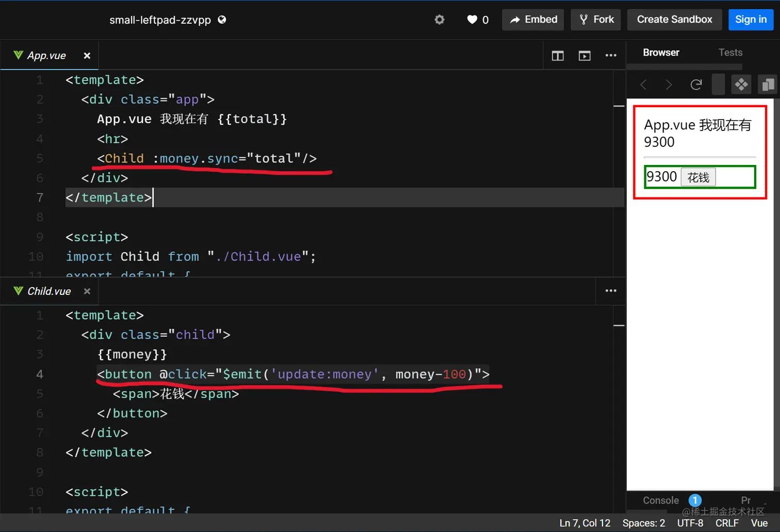Like the sandbox with the heart toggle
Screen dimensions: 780x532
pos(471,20)
